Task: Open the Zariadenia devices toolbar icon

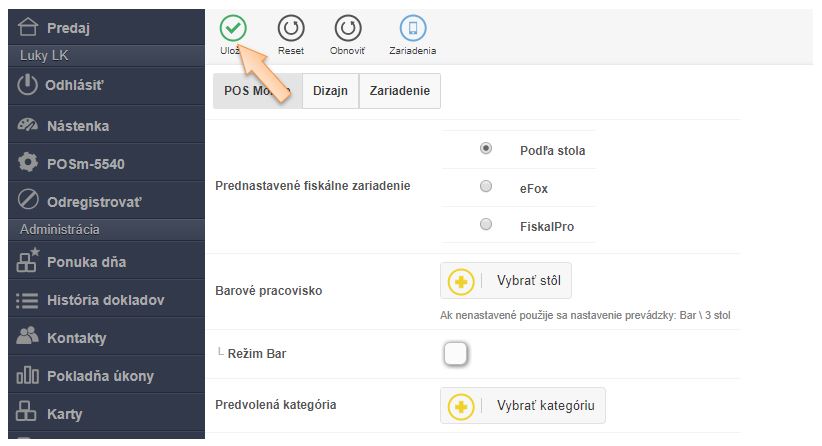Action: coord(412,28)
